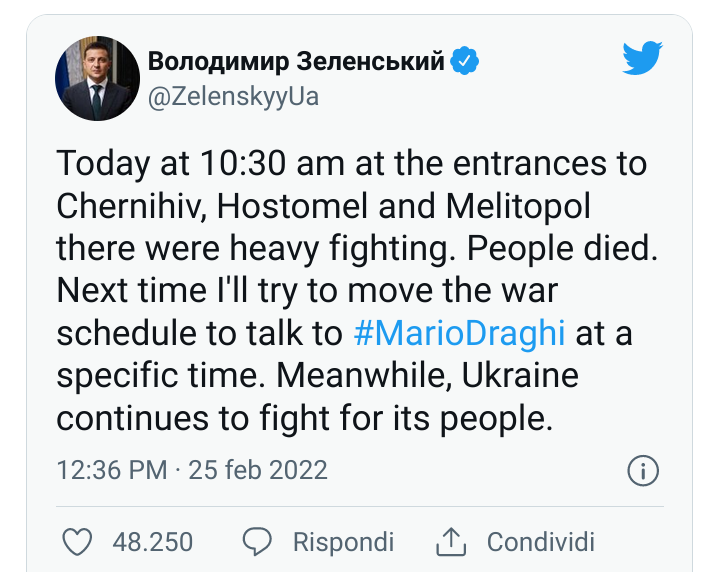Image resolution: width=720 pixels, height=572 pixels.
Task: Open Zelensky's profile picture
Action: tap(97, 79)
